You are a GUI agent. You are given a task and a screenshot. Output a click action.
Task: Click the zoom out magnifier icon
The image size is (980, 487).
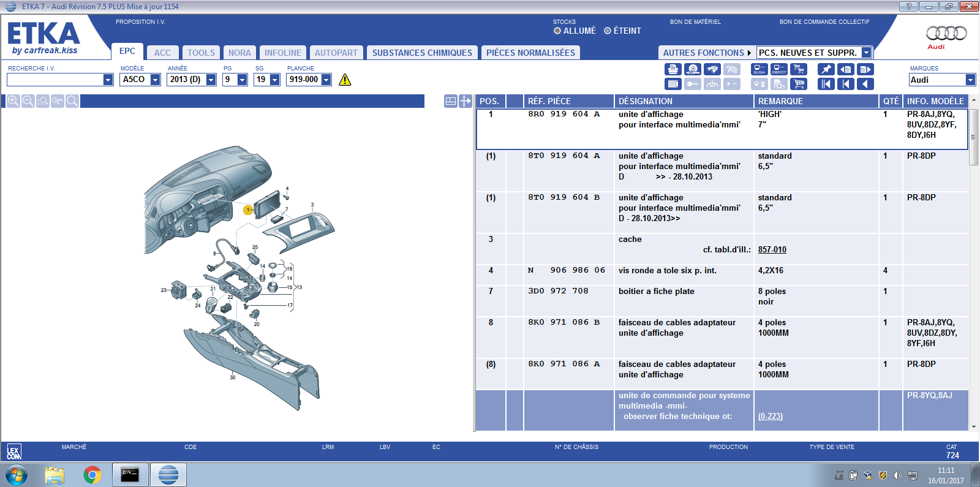pyautogui.click(x=28, y=101)
